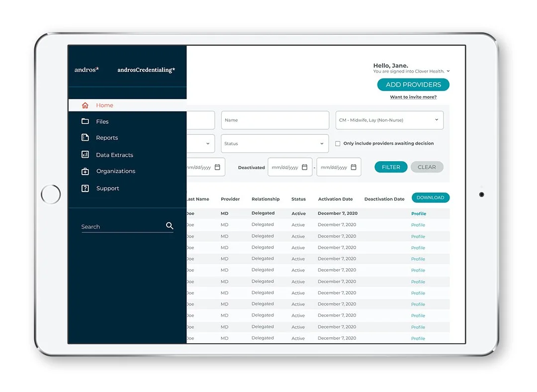The height and width of the screenshot is (392, 537).
Task: Click the Relationship column header
Action: [x=266, y=199]
